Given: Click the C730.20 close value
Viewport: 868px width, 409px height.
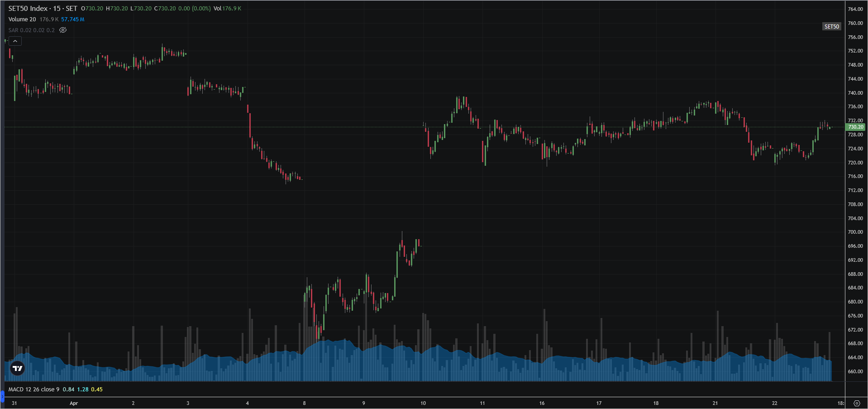Looking at the screenshot, I should pyautogui.click(x=165, y=9).
